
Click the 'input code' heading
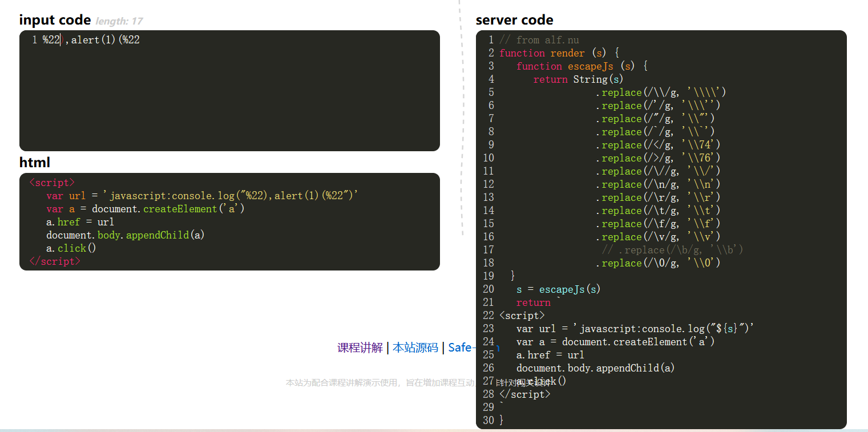click(x=55, y=20)
